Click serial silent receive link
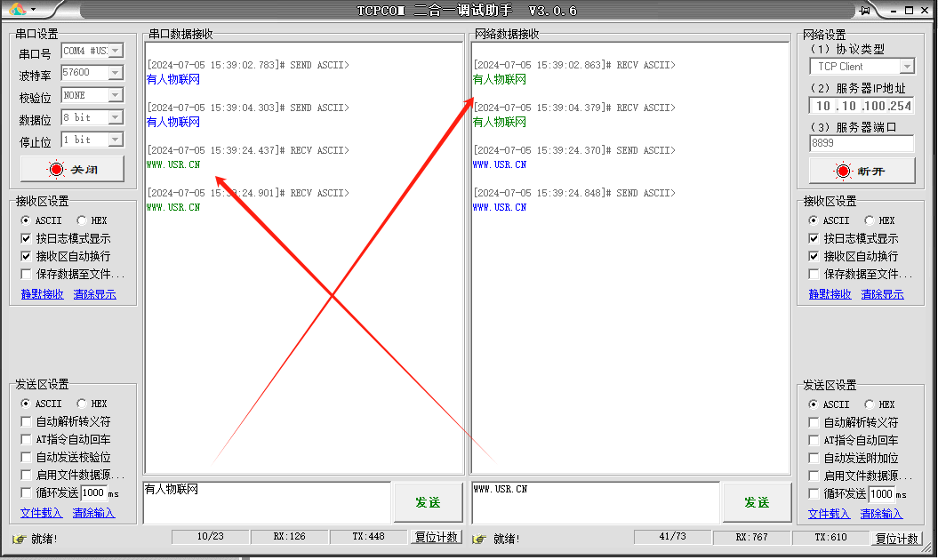 42,293
